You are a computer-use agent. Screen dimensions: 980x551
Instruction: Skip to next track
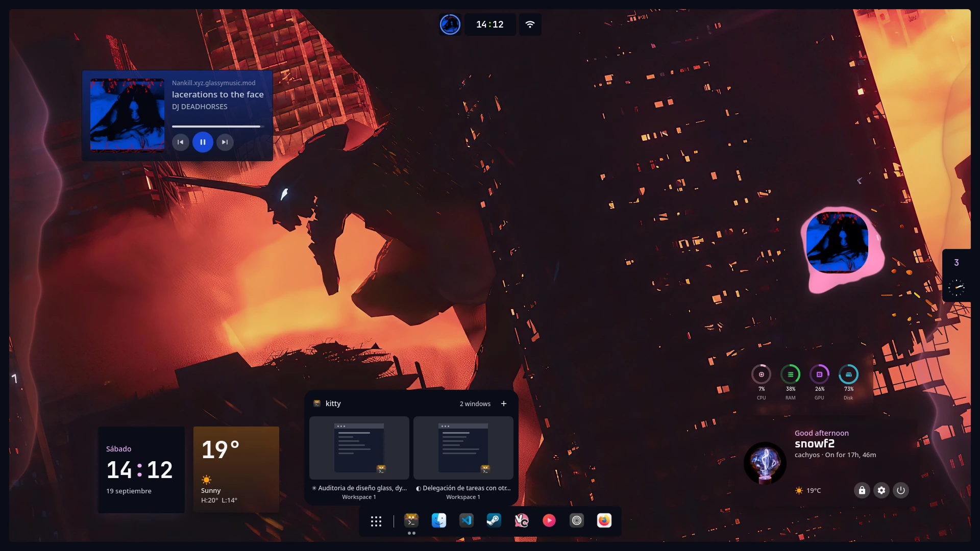(225, 142)
